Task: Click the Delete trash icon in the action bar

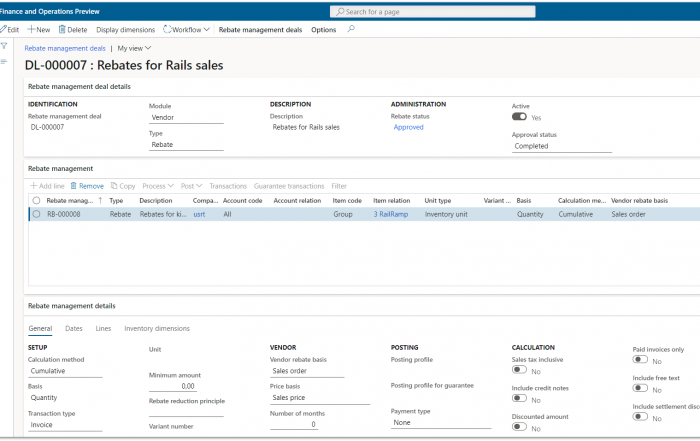Action: click(62, 29)
